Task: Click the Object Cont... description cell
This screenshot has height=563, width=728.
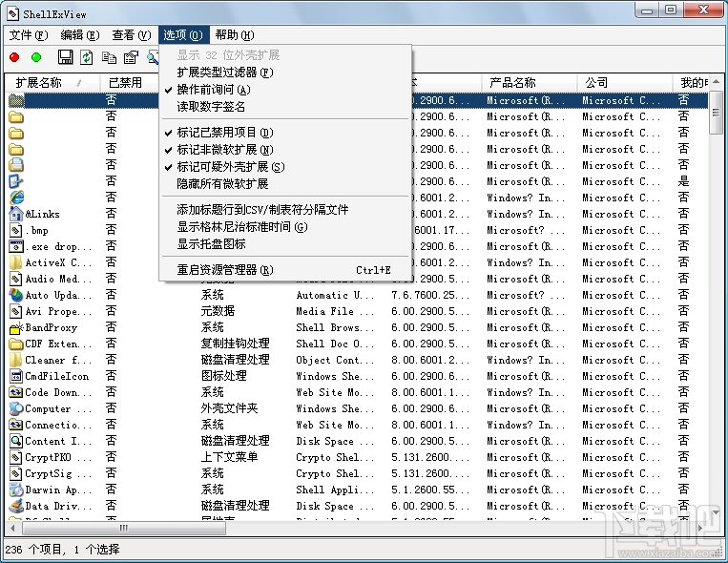Action: point(335,360)
